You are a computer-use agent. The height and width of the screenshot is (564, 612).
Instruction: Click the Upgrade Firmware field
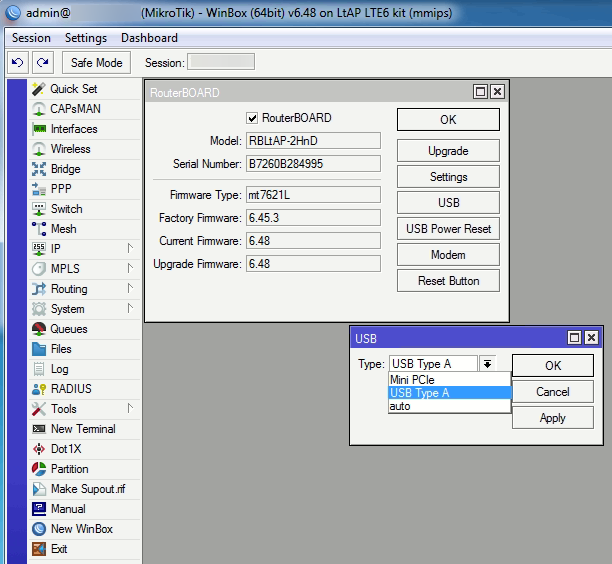pos(313,263)
